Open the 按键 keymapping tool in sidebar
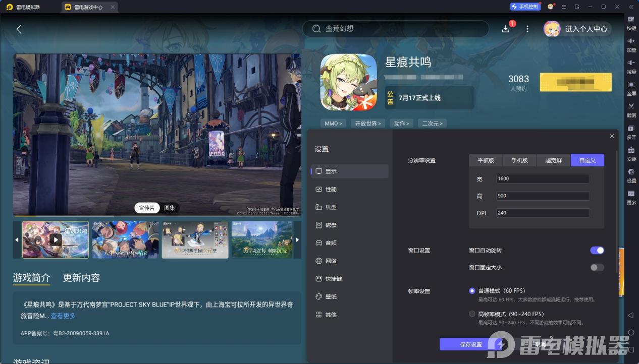This screenshot has width=639, height=364. point(631,22)
